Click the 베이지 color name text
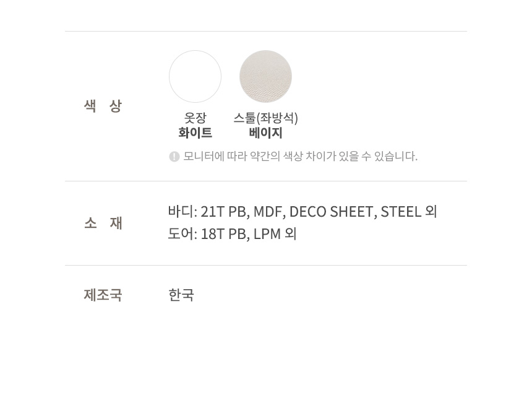The image size is (532, 413). pyautogui.click(x=265, y=133)
